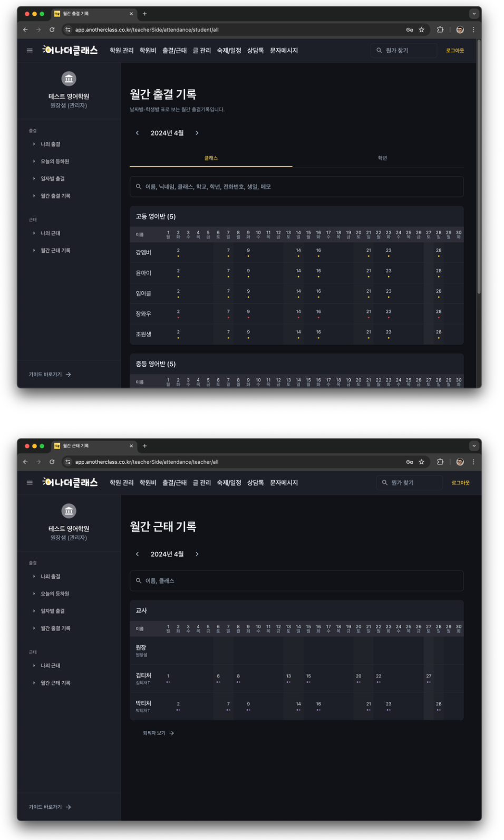
Task: Open 학원비 menu in the 월간 출결 기록 window
Action: (148, 51)
